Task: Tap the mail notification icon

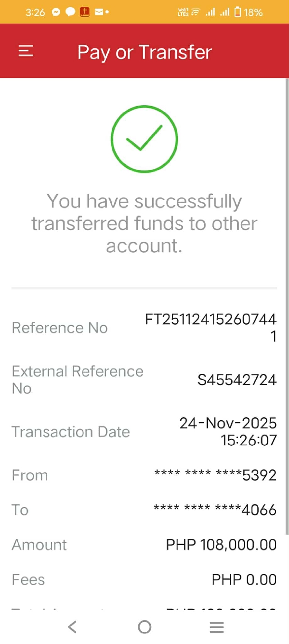Action: pyautogui.click(x=99, y=12)
